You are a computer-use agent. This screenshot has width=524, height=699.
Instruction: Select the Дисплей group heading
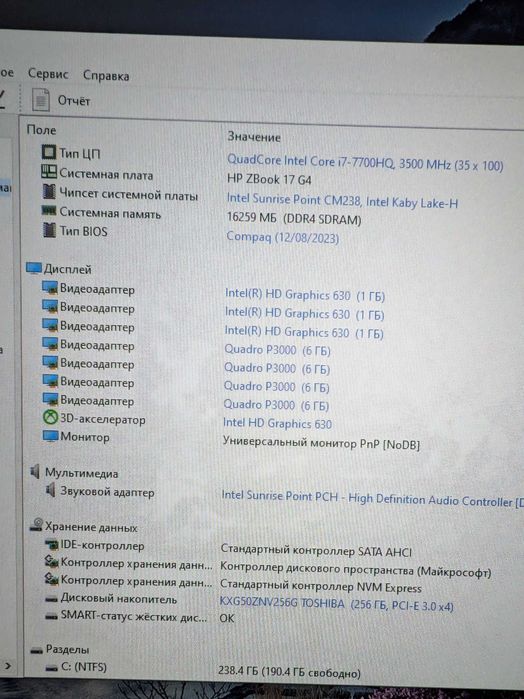coord(67,269)
